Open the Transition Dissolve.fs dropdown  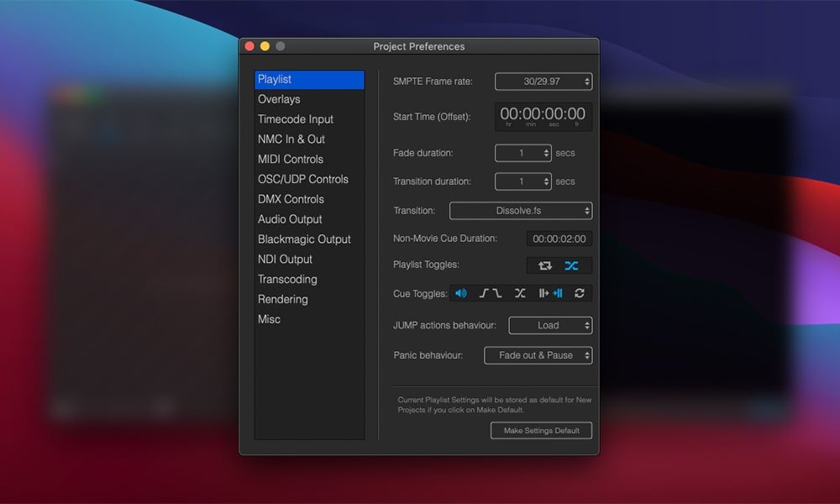pyautogui.click(x=521, y=211)
